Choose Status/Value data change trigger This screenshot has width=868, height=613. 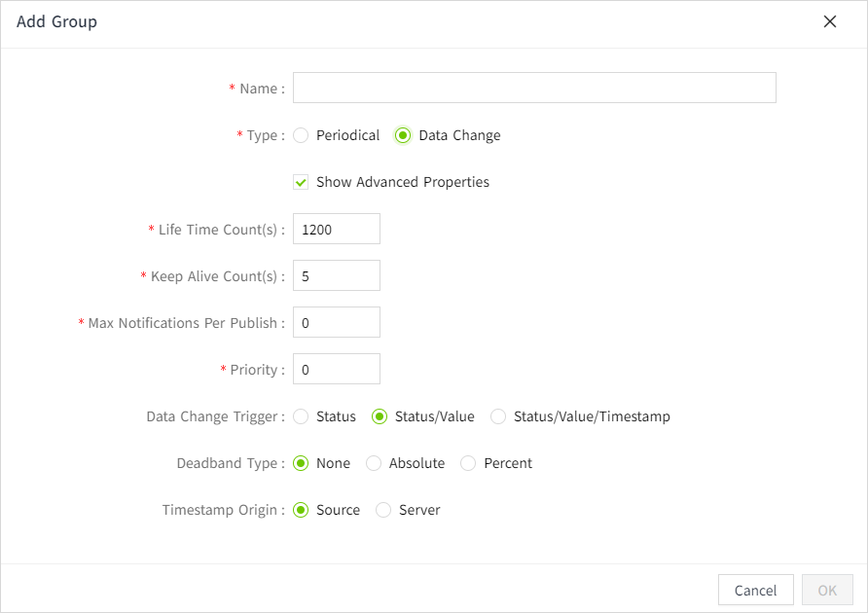pos(380,416)
